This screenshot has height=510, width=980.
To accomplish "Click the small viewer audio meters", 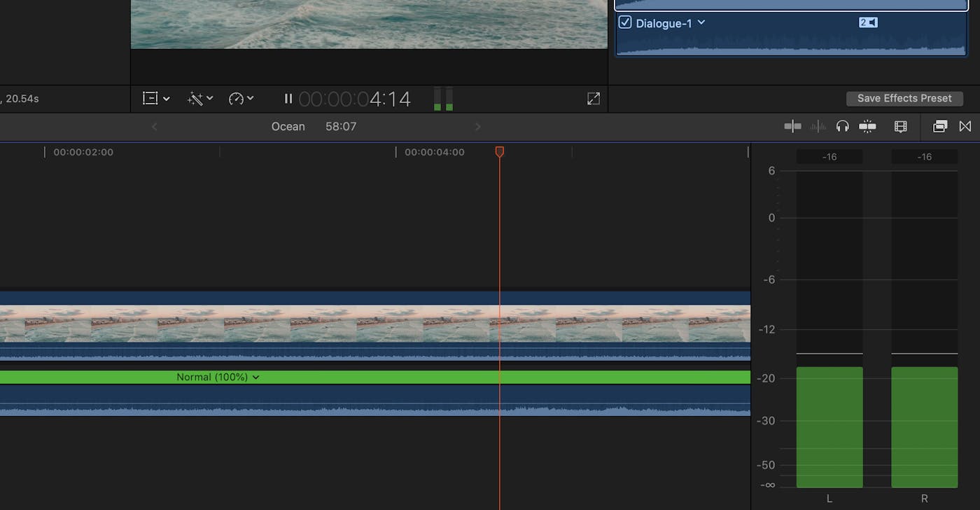I will coord(443,99).
